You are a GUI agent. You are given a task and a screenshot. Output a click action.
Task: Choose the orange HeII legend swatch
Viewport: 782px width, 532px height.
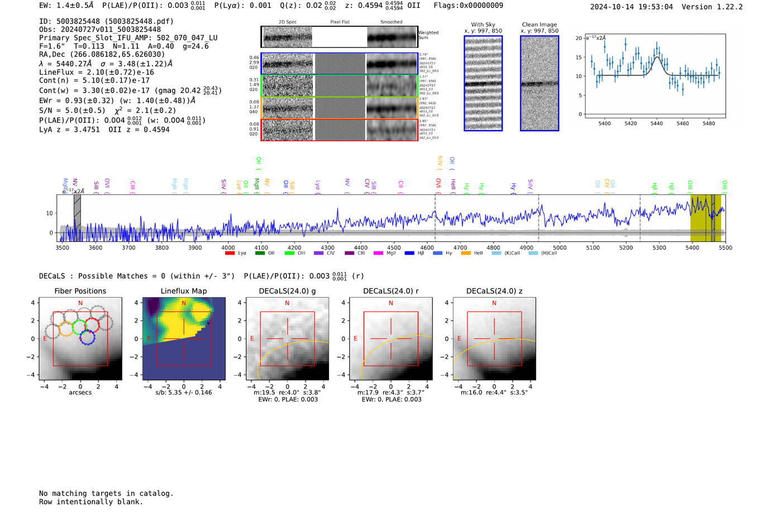466,253
